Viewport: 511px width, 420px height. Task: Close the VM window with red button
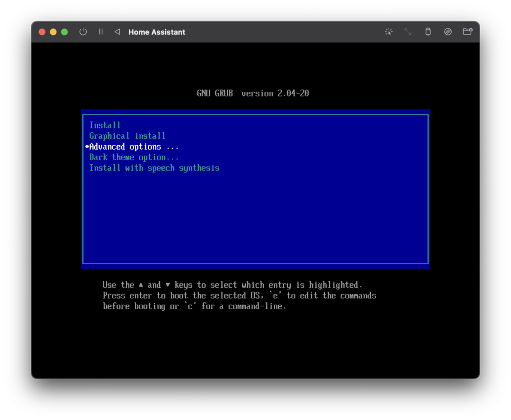click(x=42, y=32)
